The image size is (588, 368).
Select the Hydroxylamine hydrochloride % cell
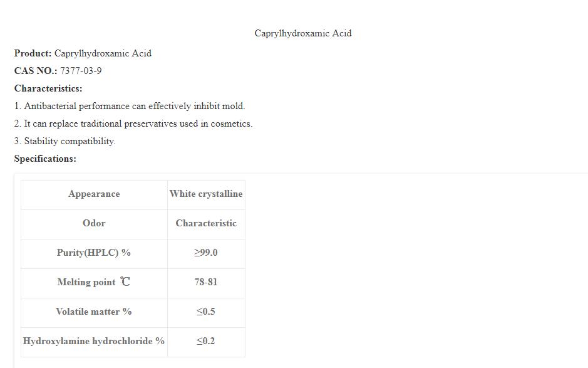[x=94, y=342]
